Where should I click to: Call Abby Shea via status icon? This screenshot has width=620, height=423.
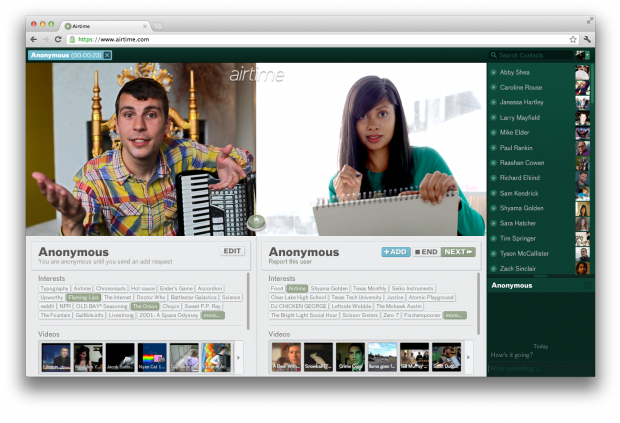(x=493, y=72)
